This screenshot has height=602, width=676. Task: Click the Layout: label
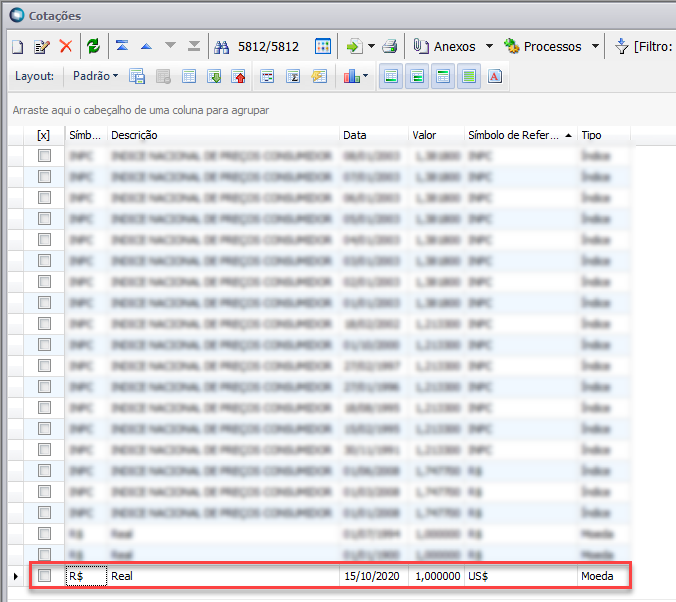coord(34,76)
